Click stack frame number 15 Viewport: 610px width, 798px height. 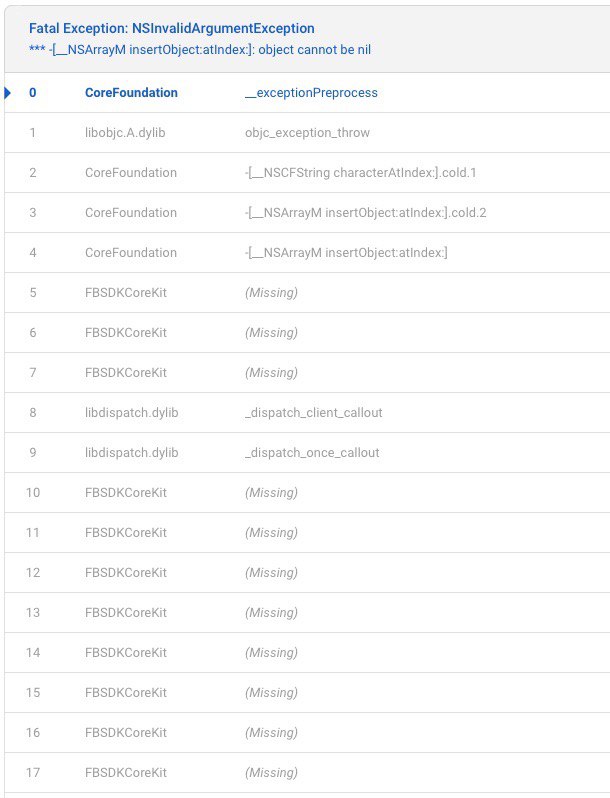33,693
